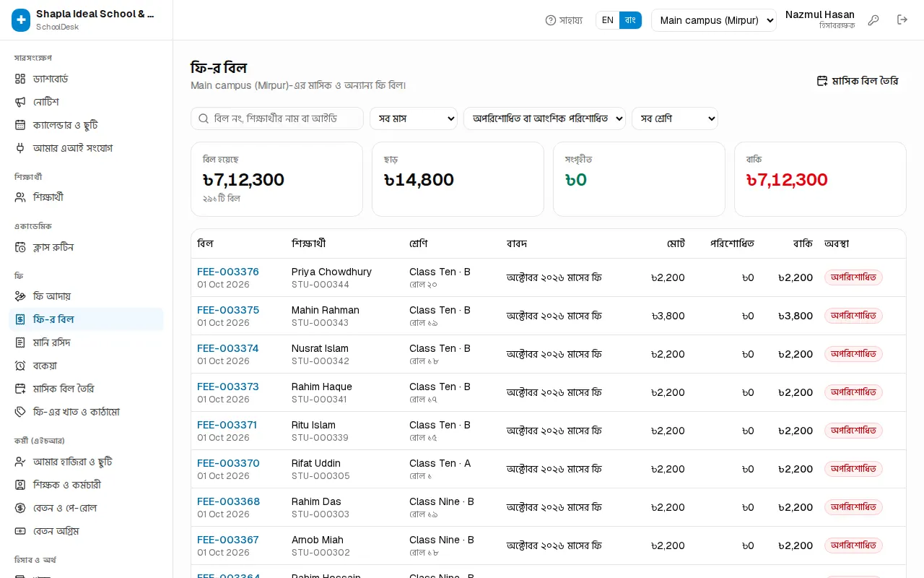Open the সব শ্রেণি class filter
This screenshot has height=578, width=924.
pos(675,118)
